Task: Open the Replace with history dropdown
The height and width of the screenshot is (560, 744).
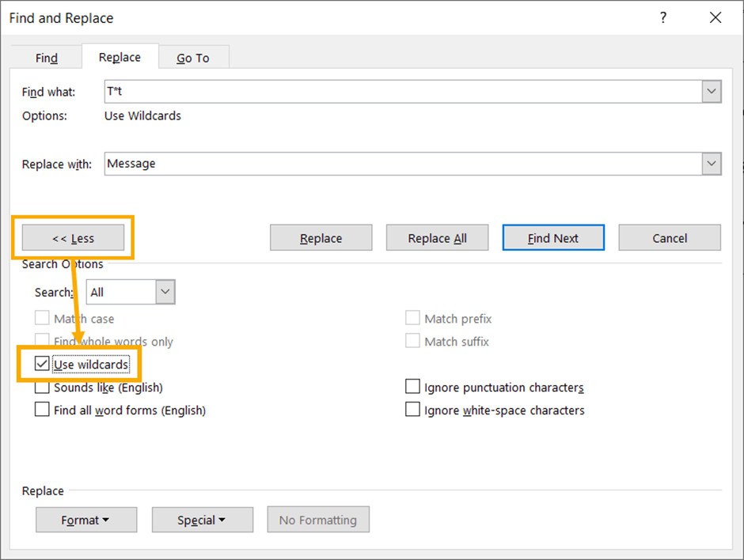Action: click(x=711, y=164)
